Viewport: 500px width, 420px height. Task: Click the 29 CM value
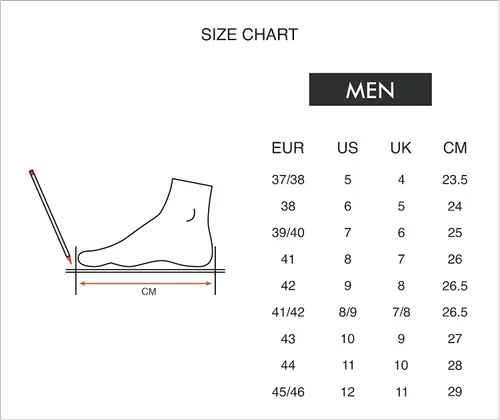click(455, 392)
